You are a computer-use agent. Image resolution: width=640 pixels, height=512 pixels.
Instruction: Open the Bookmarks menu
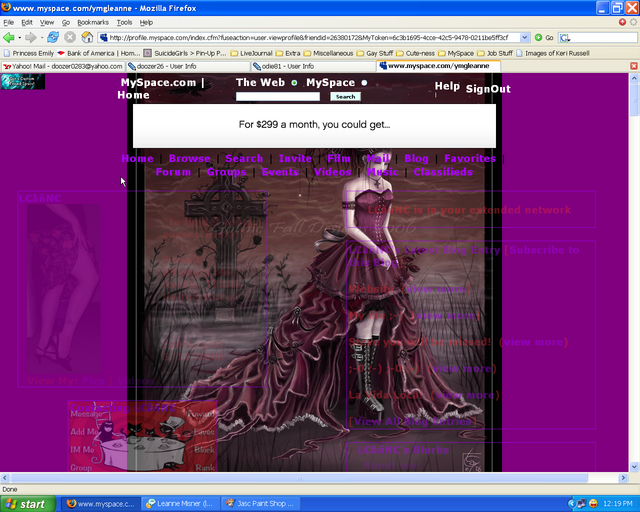93,21
